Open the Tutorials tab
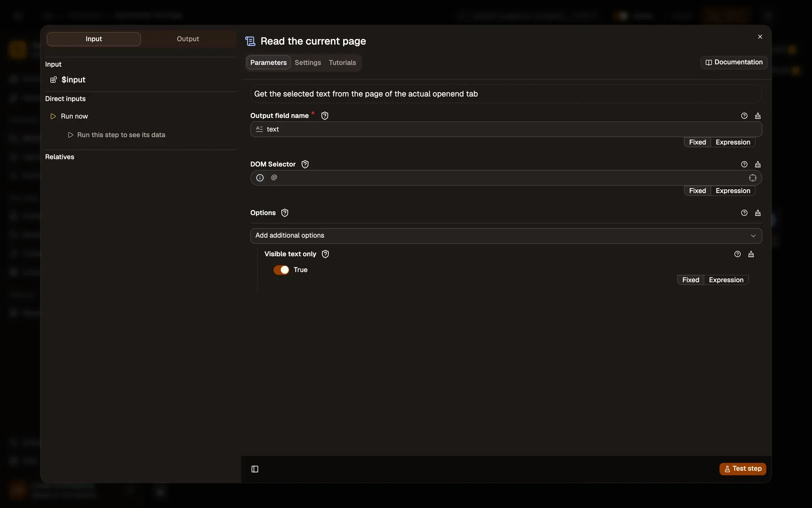Image resolution: width=812 pixels, height=508 pixels. (x=342, y=63)
